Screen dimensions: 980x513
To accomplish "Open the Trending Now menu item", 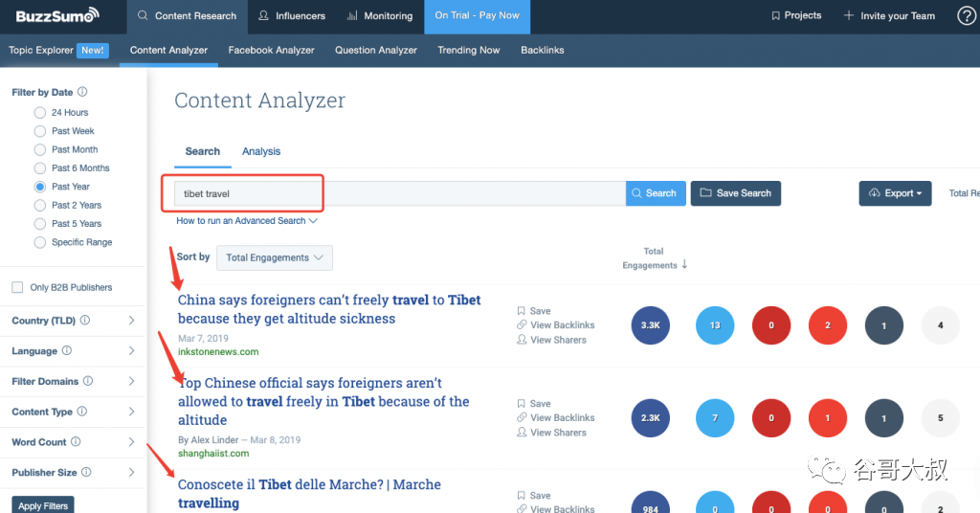I will tap(469, 50).
